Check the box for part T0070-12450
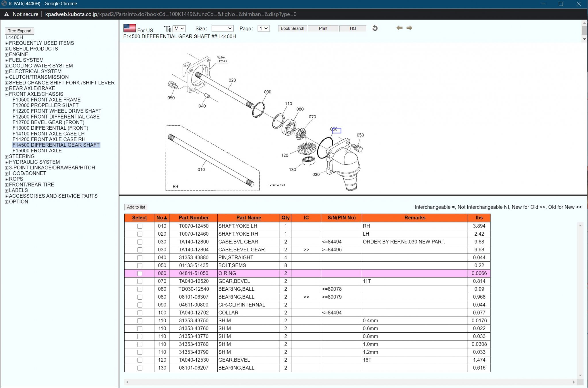 pos(140,226)
